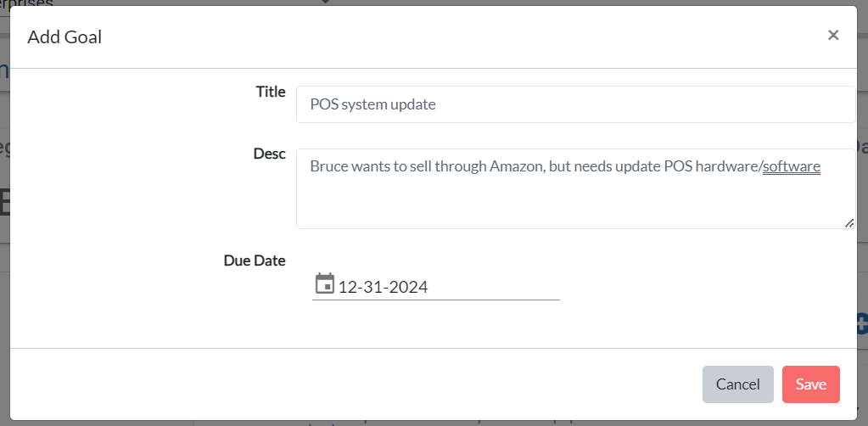This screenshot has width=868, height=426.
Task: Place the cursor on the word Amazon in Desc
Action: click(x=515, y=166)
